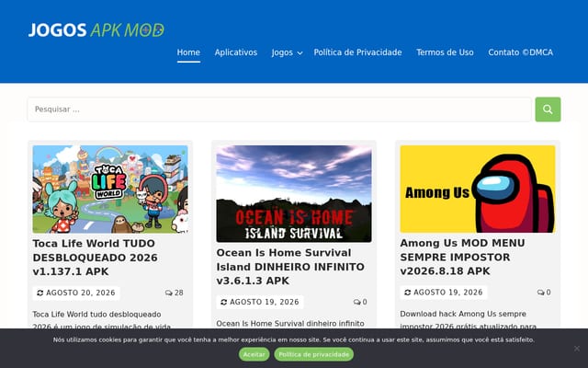Click the date Agosto 20, 2026
The height and width of the screenshot is (368, 588).
click(81, 293)
